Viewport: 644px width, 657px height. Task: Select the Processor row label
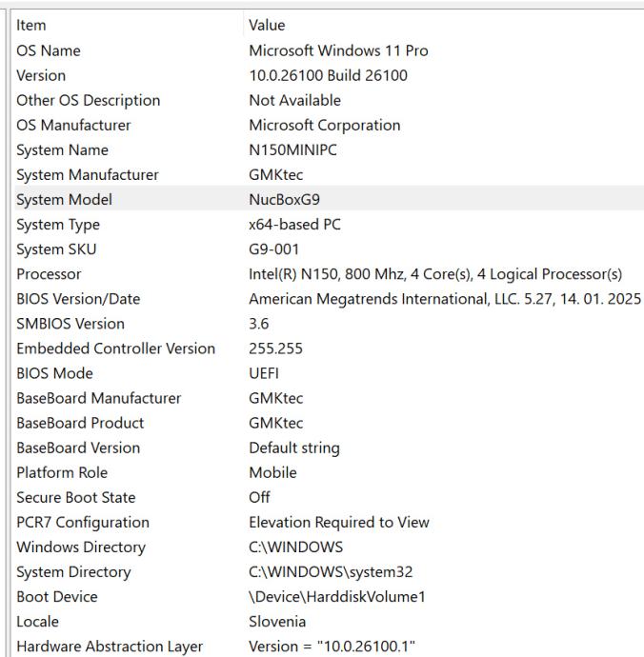pos(49,274)
